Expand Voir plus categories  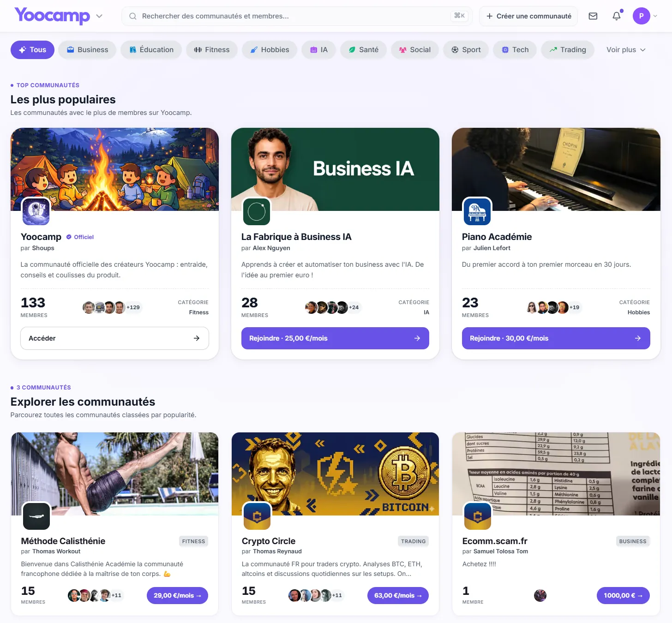click(x=626, y=50)
